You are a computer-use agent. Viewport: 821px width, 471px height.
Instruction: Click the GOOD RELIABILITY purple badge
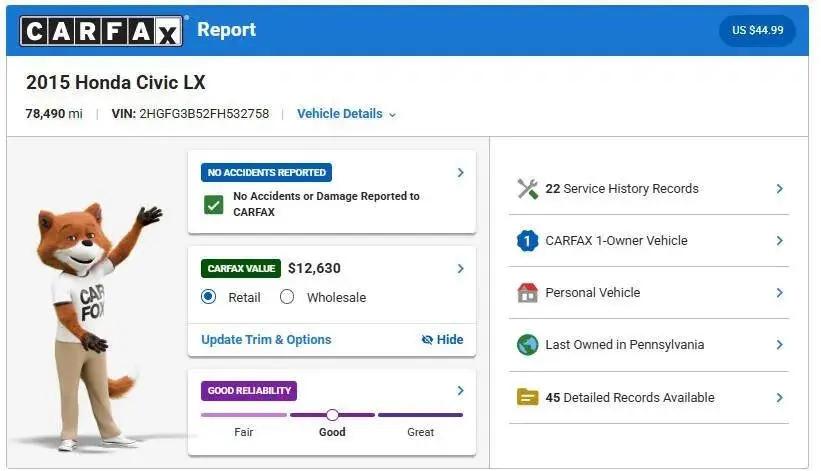click(249, 390)
